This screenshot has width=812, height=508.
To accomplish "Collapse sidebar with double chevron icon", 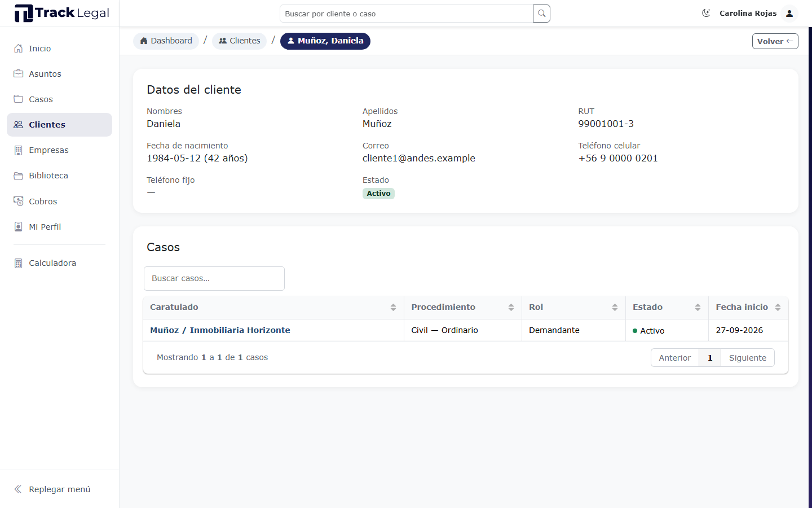I will [x=18, y=489].
